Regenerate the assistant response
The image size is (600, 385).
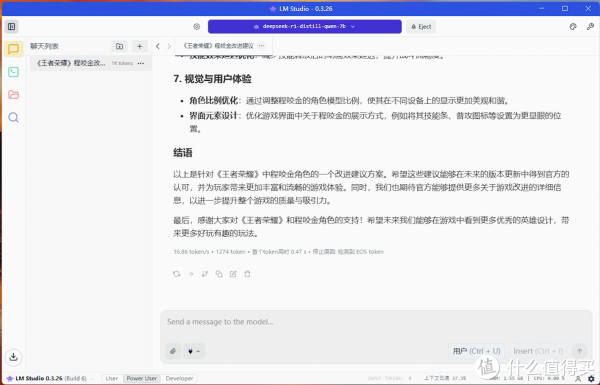[x=176, y=274]
